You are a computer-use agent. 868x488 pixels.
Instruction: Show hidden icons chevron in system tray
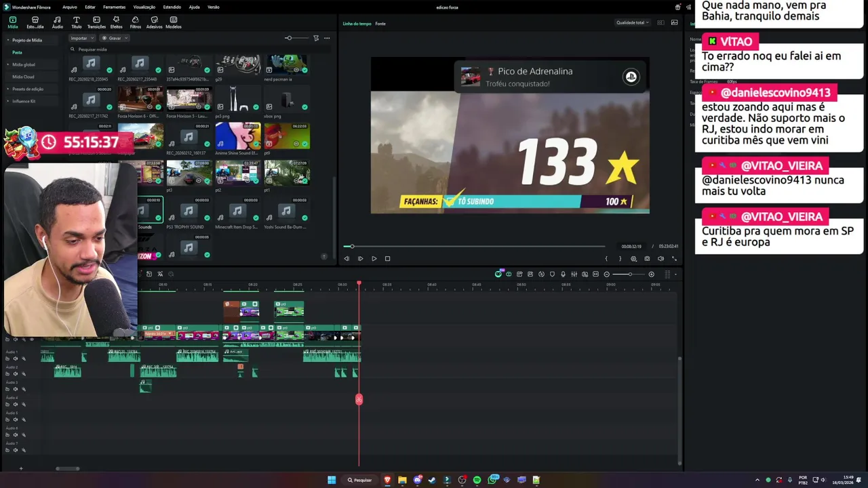757,480
